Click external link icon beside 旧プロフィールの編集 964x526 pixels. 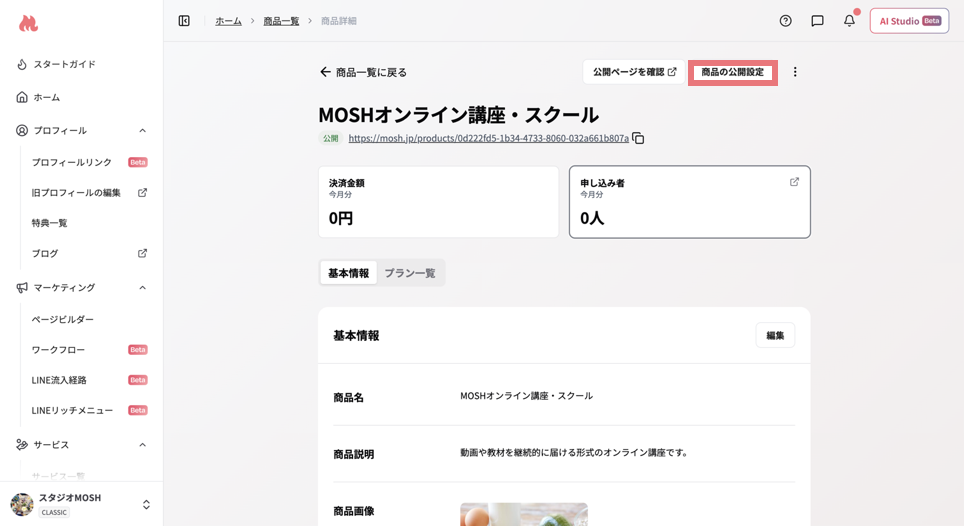pyautogui.click(x=142, y=192)
